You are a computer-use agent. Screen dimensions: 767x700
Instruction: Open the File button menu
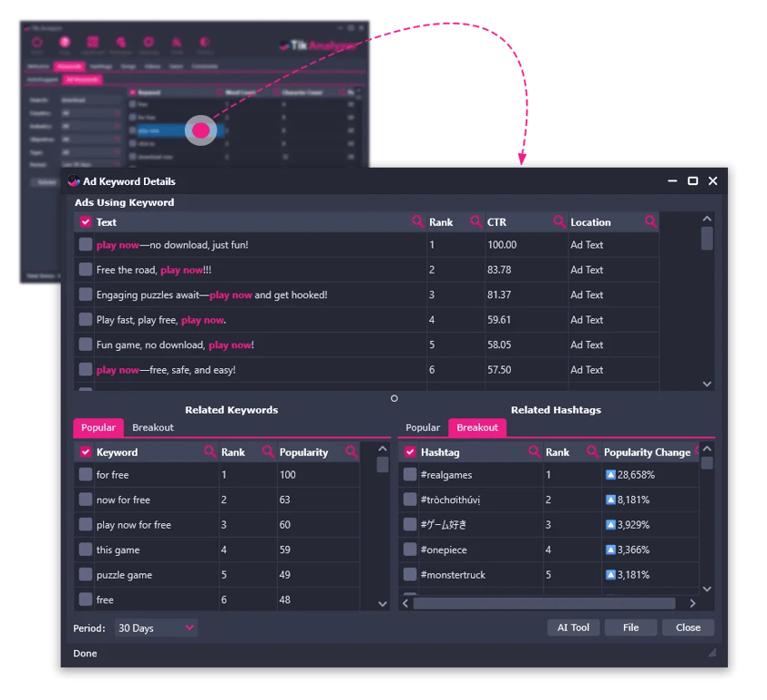[630, 627]
